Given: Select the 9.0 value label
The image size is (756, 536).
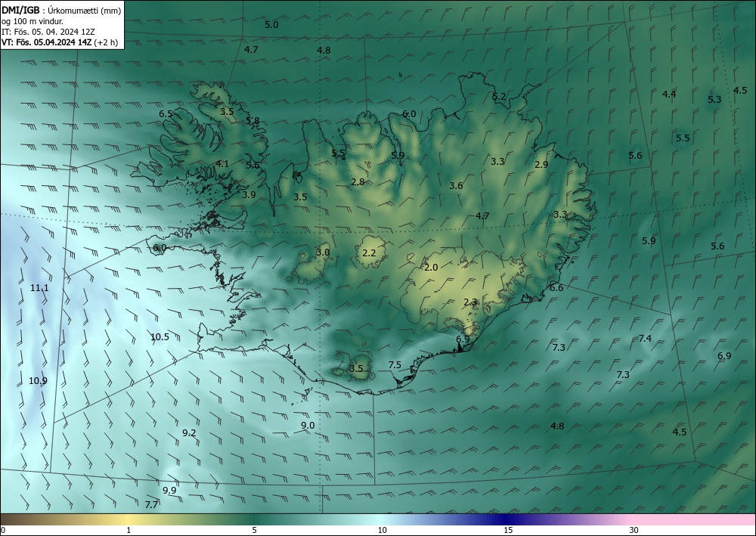Looking at the screenshot, I should (x=308, y=425).
